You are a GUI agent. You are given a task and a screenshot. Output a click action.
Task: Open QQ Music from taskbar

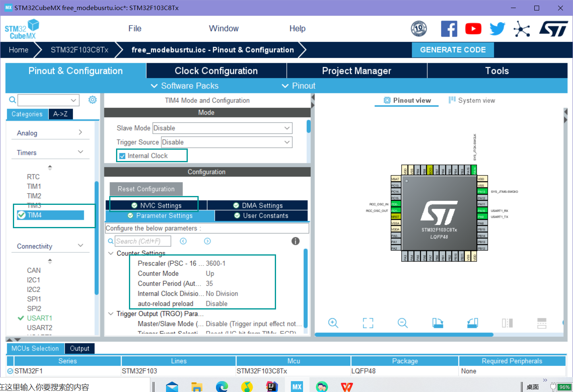247,387
